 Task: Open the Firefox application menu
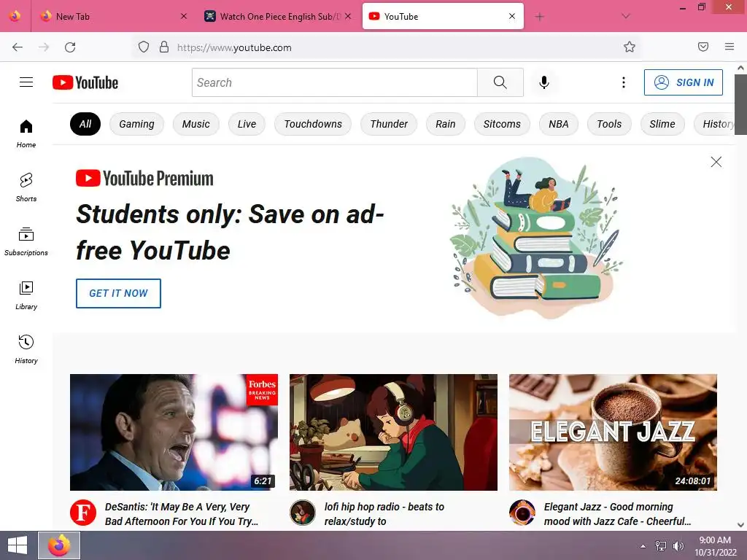729,47
